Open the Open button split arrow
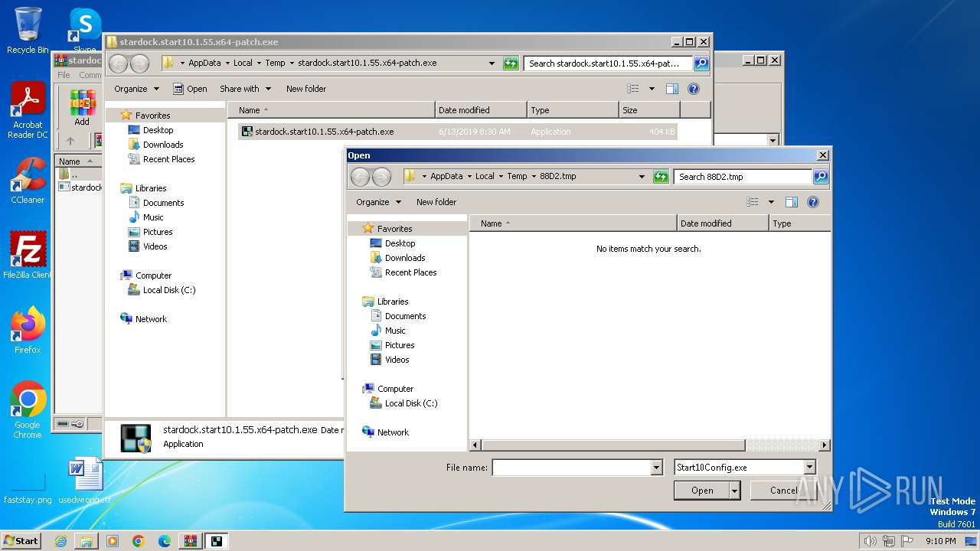The width and height of the screenshot is (980, 551). click(x=735, y=491)
